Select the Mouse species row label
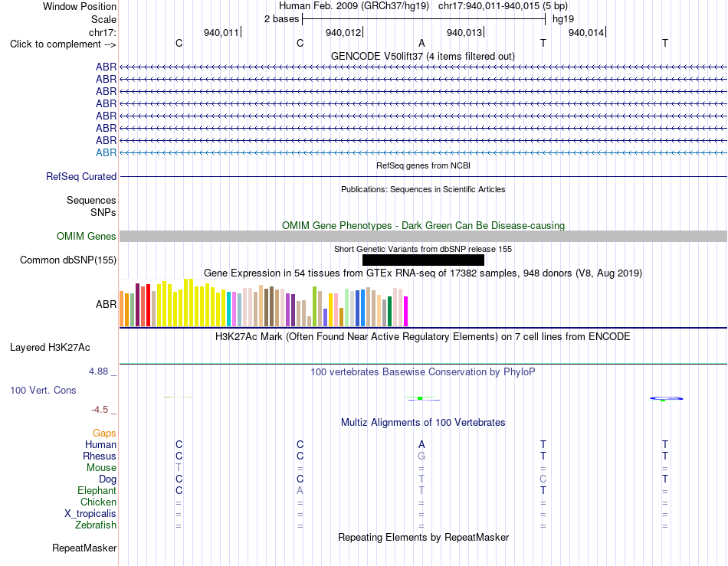The image size is (728, 566). click(101, 468)
